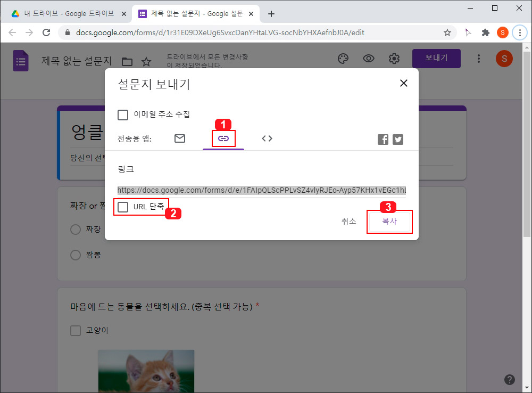The height and width of the screenshot is (393, 532).
Task: Check the 고양이 checkbox
Action: pyautogui.click(x=76, y=331)
